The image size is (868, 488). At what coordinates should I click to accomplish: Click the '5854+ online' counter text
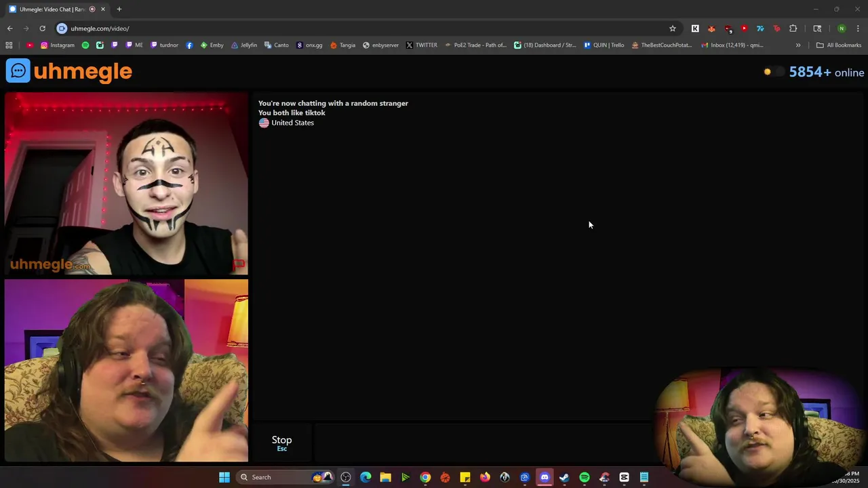pyautogui.click(x=827, y=72)
